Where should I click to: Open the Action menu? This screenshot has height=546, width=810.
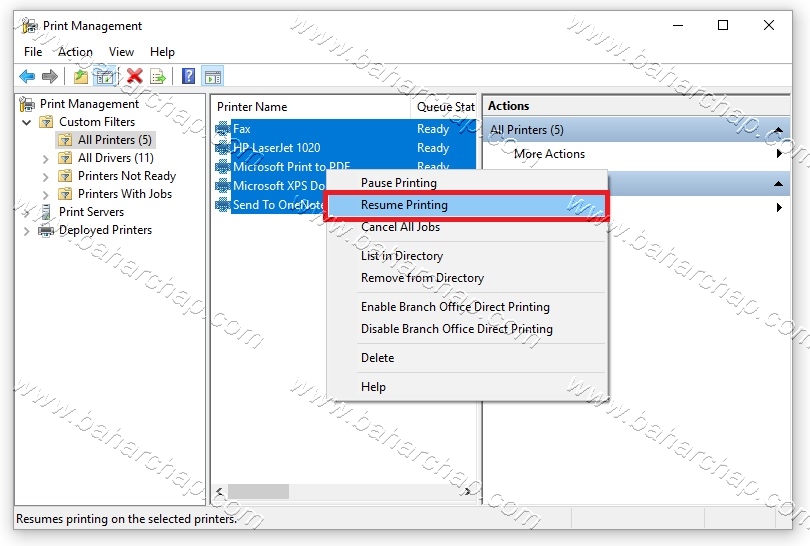[75, 52]
